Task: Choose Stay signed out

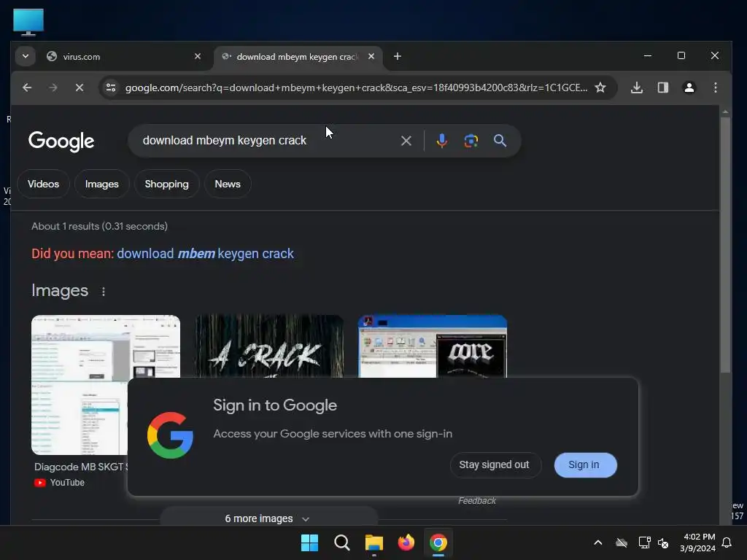Action: 495,464
